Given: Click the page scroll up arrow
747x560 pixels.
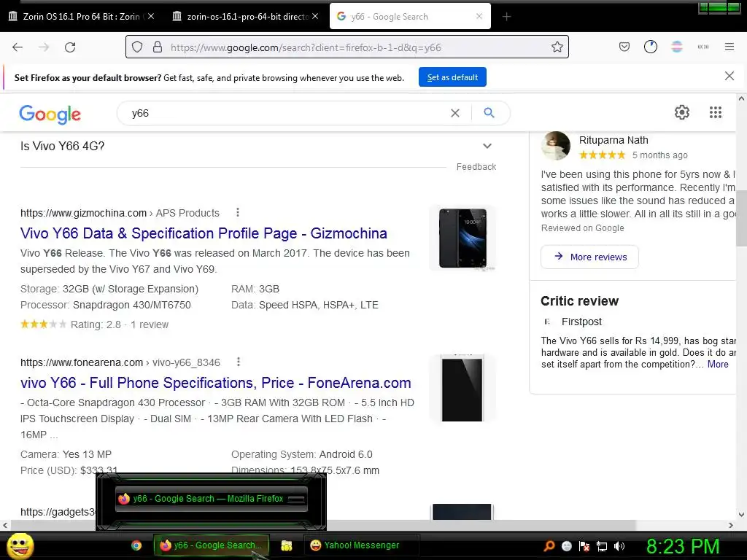Looking at the screenshot, I should 741,98.
